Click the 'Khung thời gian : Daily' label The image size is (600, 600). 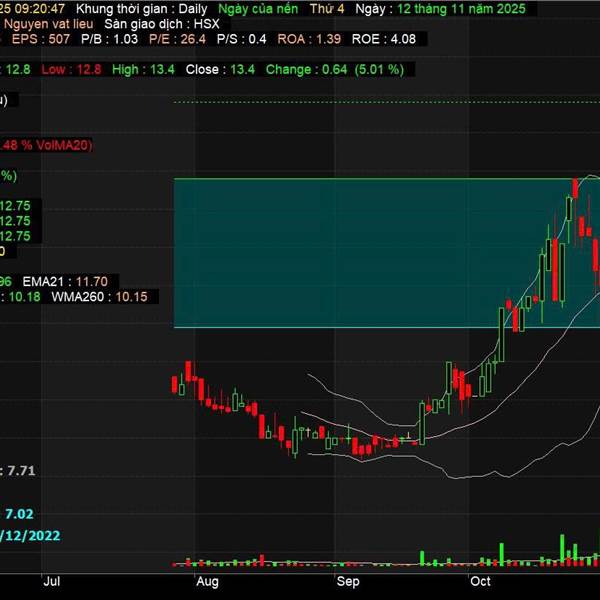tap(142, 9)
